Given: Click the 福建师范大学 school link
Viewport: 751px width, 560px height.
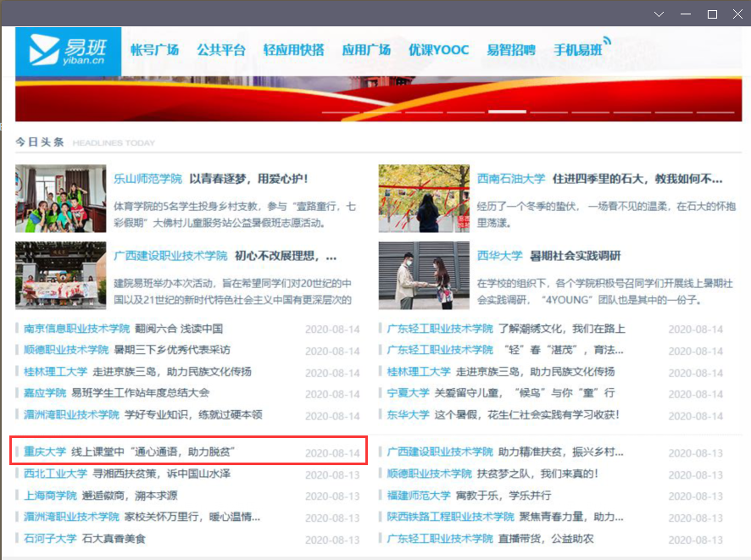Looking at the screenshot, I should tap(419, 496).
